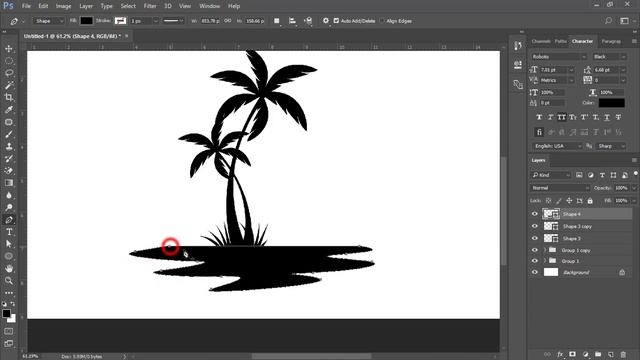Click the delete layer trash icon
Screen dimensions: 640x360
coord(623,354)
